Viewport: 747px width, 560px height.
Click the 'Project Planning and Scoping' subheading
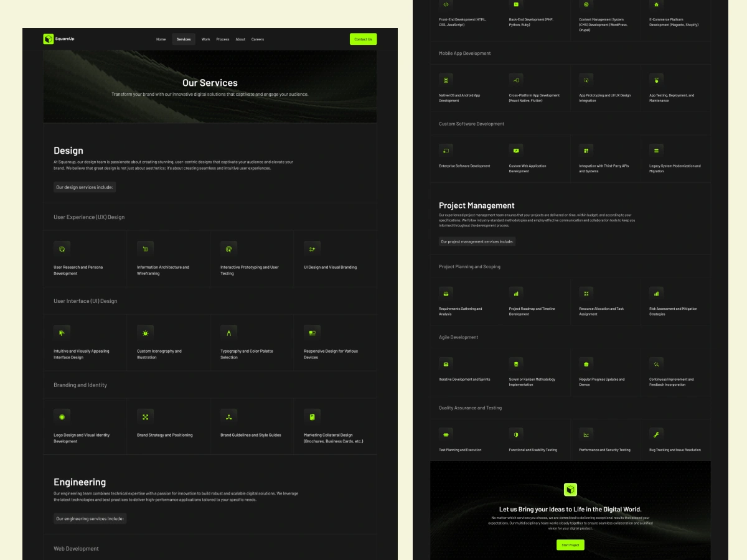pyautogui.click(x=469, y=267)
